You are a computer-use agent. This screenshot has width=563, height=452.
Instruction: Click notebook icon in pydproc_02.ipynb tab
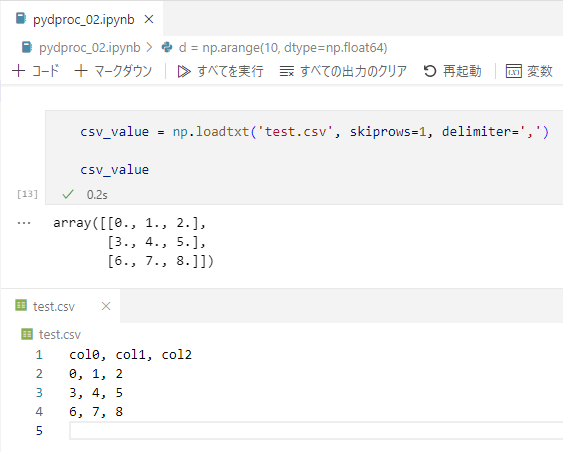tap(21, 19)
